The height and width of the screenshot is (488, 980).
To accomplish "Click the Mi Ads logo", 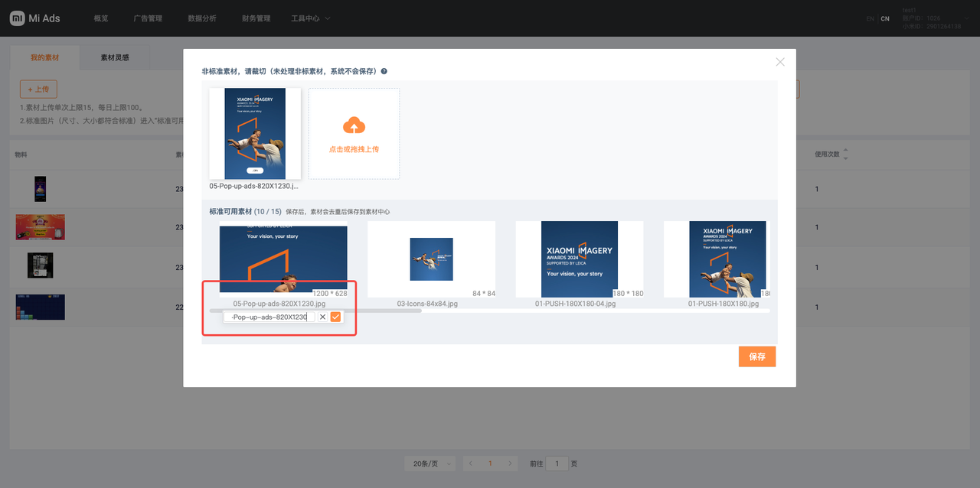I will click(x=35, y=18).
